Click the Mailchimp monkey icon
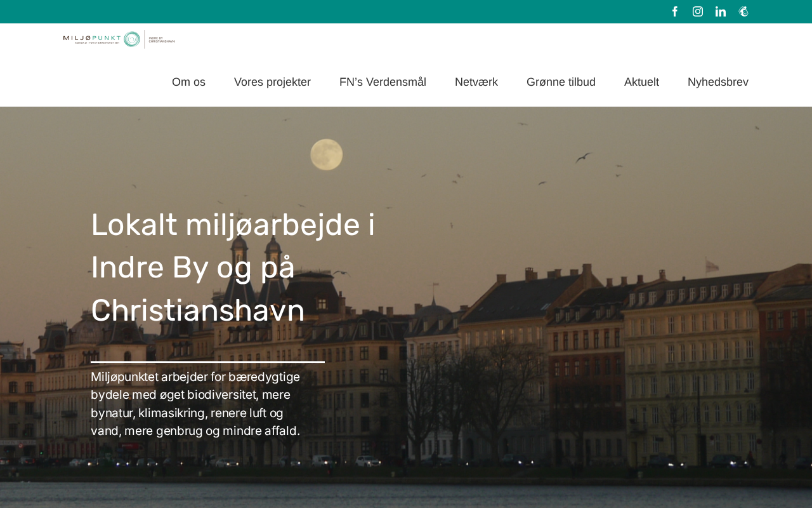 tap(743, 11)
